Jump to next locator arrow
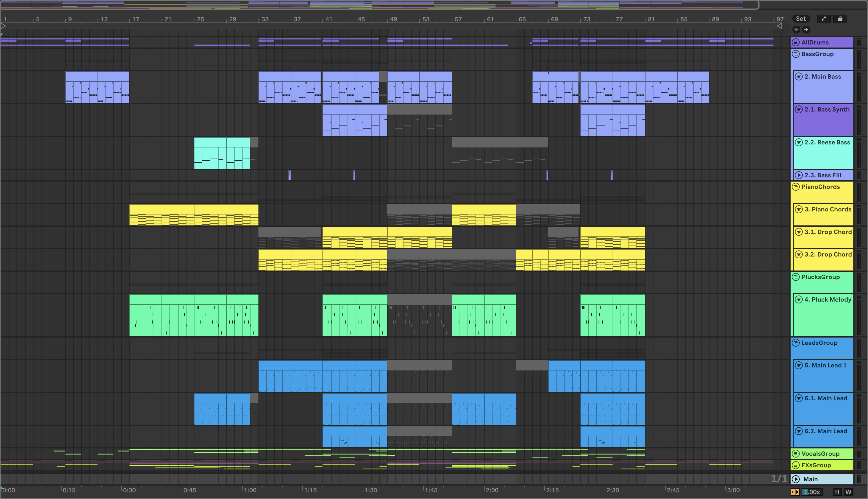Screen dimensions: 868x499 click(x=806, y=30)
